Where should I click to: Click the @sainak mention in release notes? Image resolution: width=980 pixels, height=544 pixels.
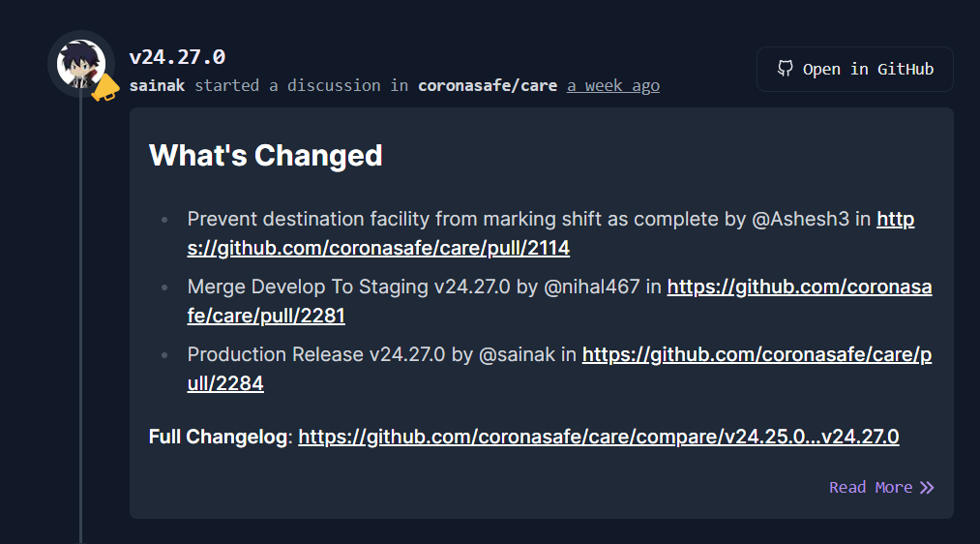pos(517,354)
